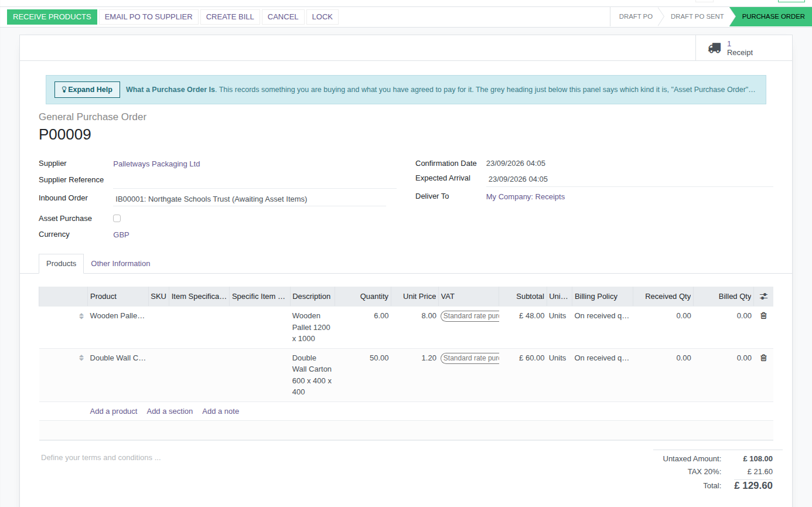This screenshot has height=507, width=812.
Task: Delete the Wooden Pallet order line
Action: click(763, 316)
